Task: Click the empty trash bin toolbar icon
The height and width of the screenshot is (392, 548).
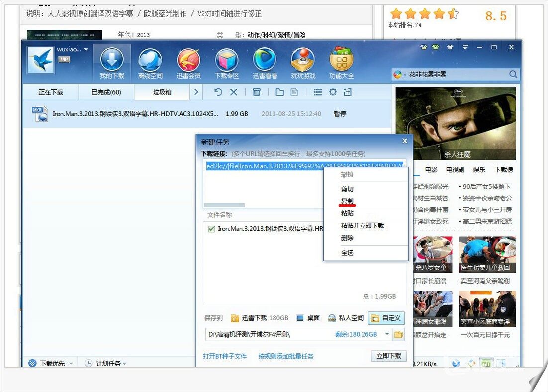Action: click(257, 92)
